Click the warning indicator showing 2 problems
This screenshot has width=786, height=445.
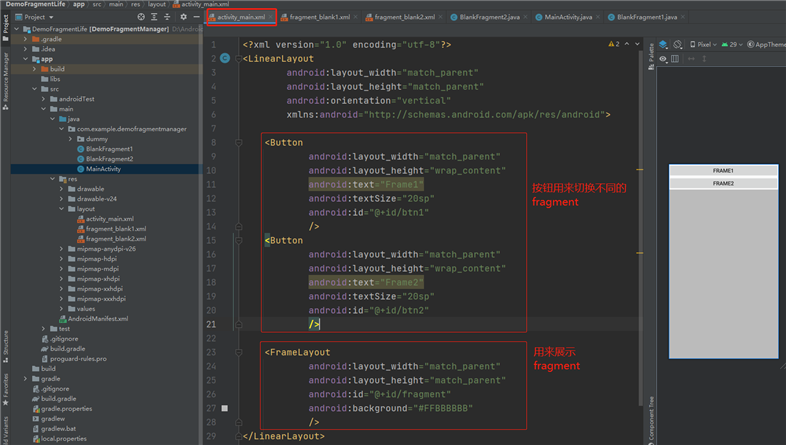pyautogui.click(x=614, y=44)
